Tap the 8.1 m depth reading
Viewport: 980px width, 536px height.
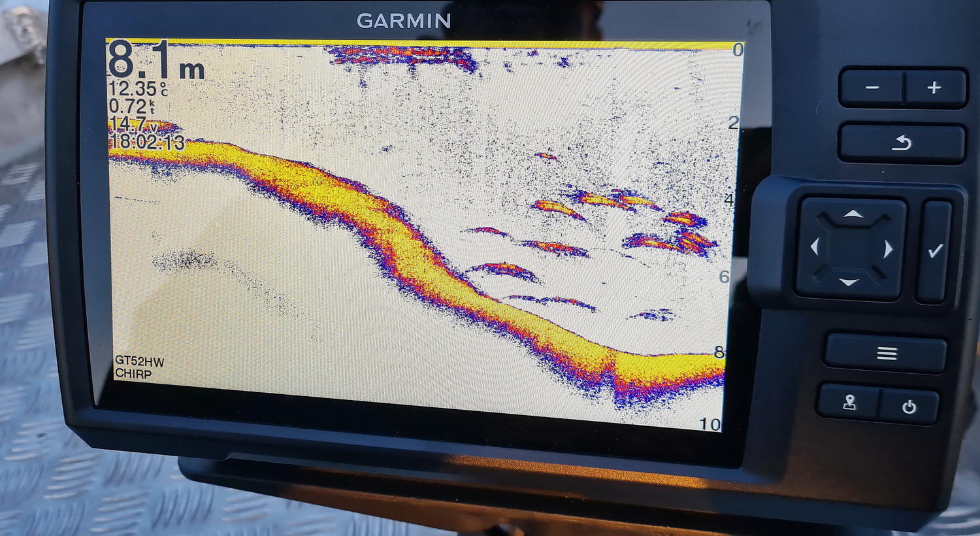coord(155,61)
